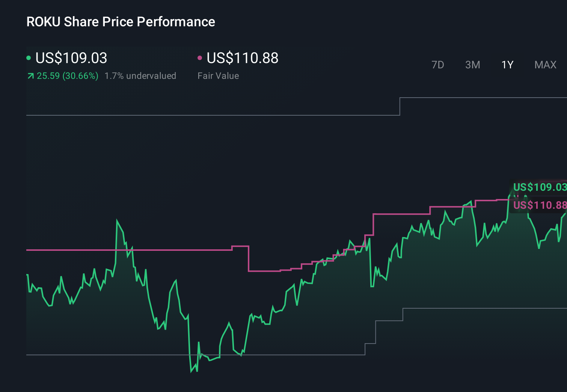Switch the chart to the 7D range
The width and height of the screenshot is (567, 392).
[438, 65]
